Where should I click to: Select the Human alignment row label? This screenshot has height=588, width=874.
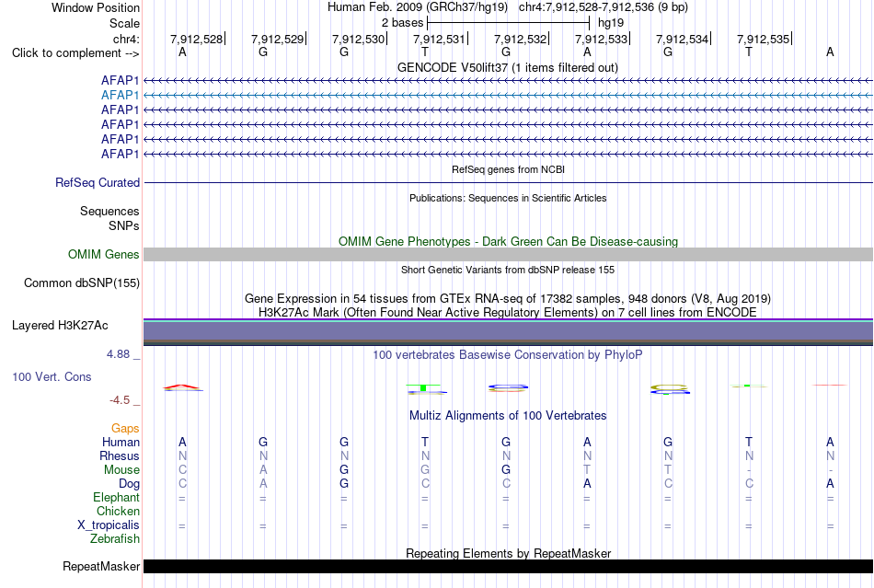tap(121, 442)
